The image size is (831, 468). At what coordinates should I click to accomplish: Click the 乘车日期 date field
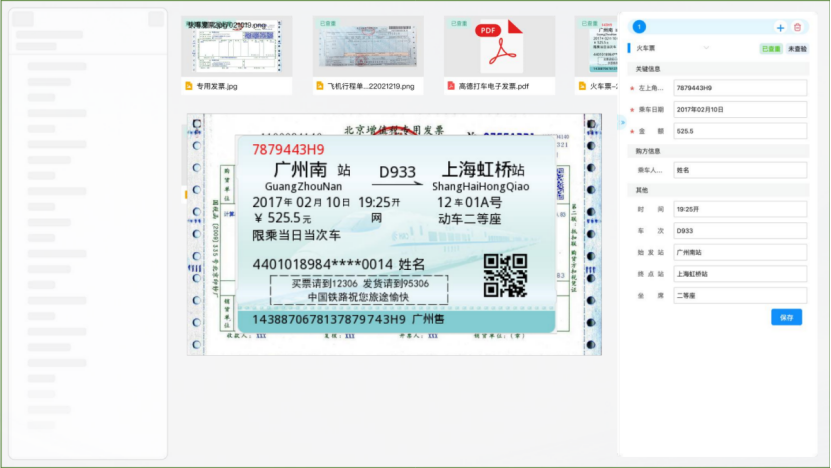click(x=740, y=110)
